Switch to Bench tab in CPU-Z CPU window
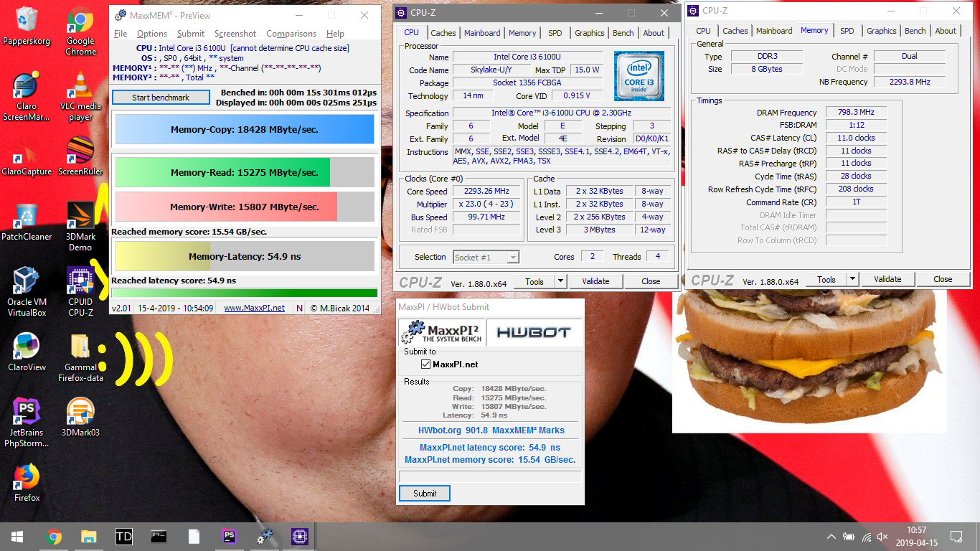Viewport: 980px width, 551px height. (623, 33)
